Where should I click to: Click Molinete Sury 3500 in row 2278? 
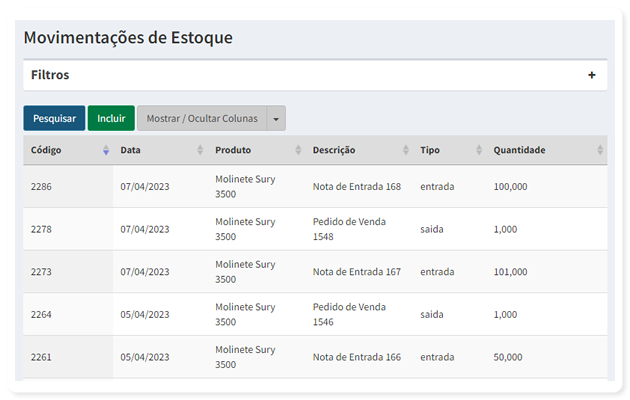(245, 229)
